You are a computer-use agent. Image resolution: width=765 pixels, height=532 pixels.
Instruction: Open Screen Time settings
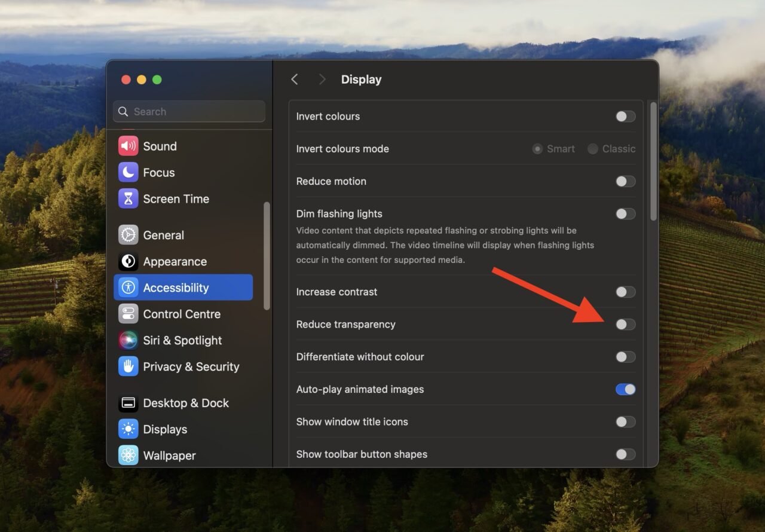click(x=183, y=198)
